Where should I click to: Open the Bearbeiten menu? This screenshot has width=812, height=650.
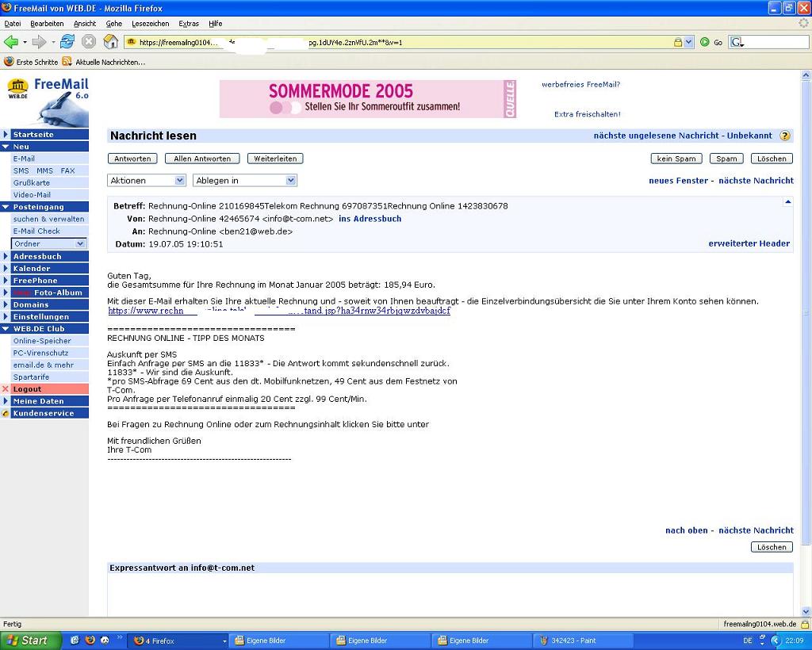pos(47,24)
